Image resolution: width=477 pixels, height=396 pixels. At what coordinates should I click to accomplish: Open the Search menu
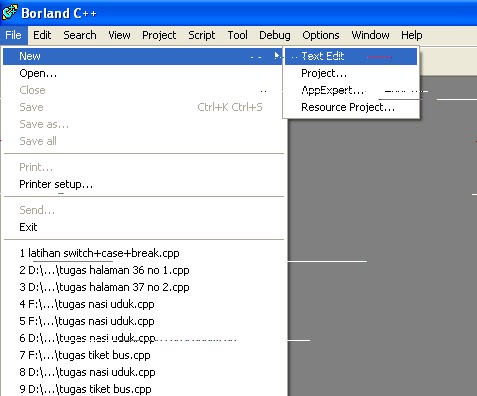click(80, 35)
